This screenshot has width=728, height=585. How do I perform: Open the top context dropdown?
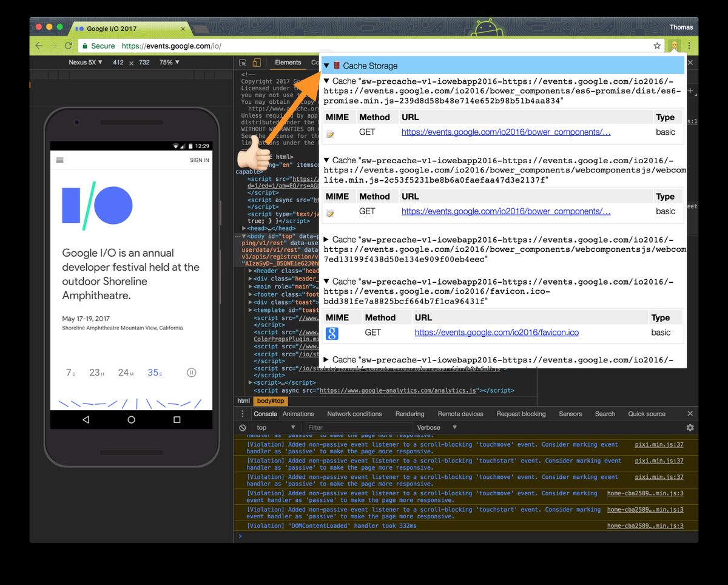click(x=276, y=427)
